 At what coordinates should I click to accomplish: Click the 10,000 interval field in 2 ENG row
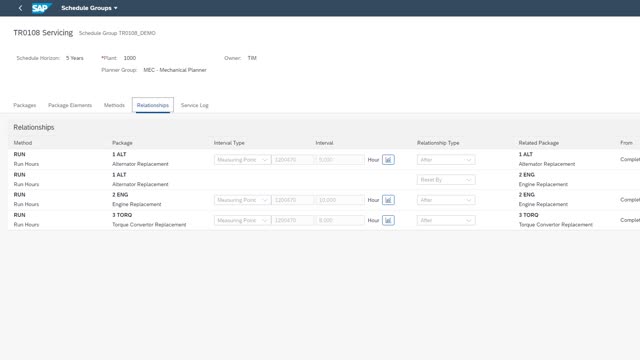pyautogui.click(x=340, y=200)
